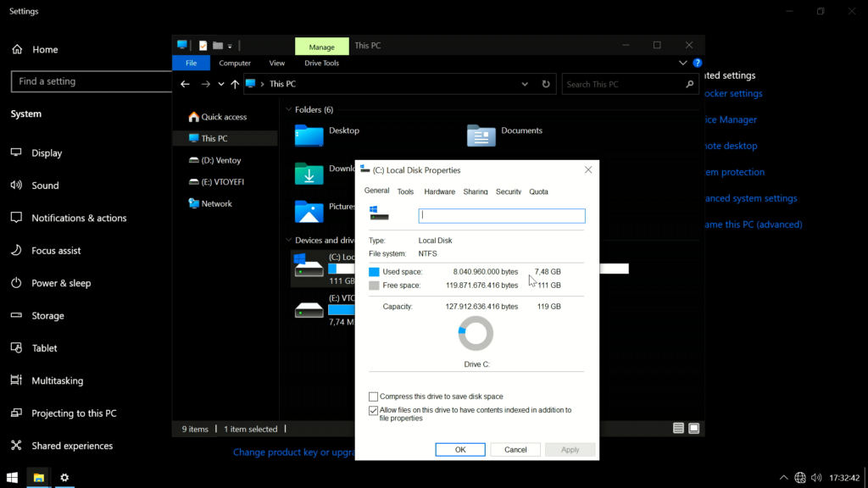
Task: Click the Refresh icon in address bar
Action: [547, 84]
